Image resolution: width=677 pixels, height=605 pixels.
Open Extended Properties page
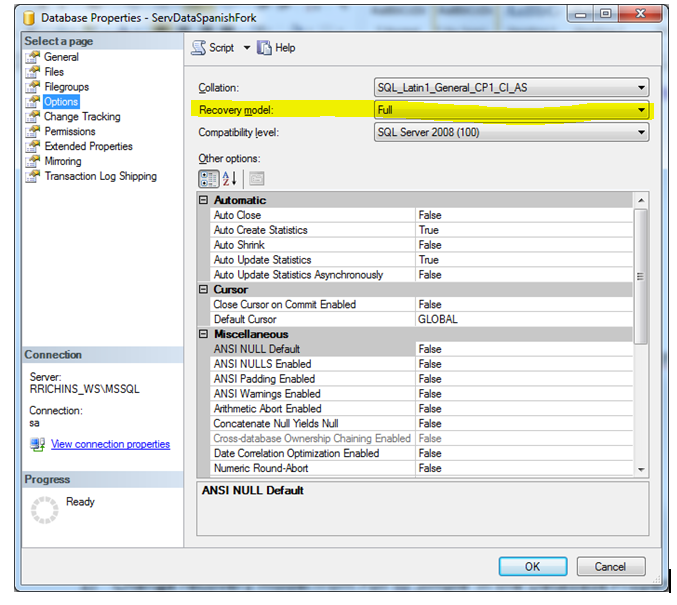[88, 146]
